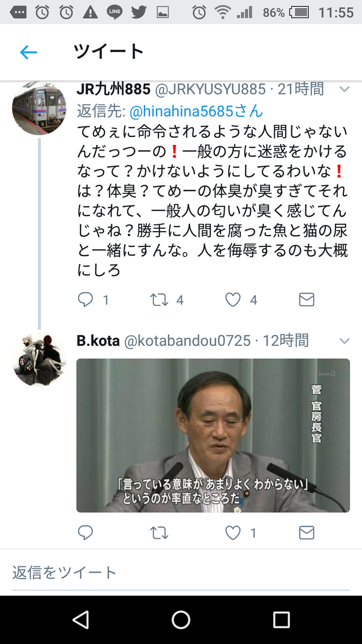Retweet the B.kota tweet
362x644 pixels.
159,532
